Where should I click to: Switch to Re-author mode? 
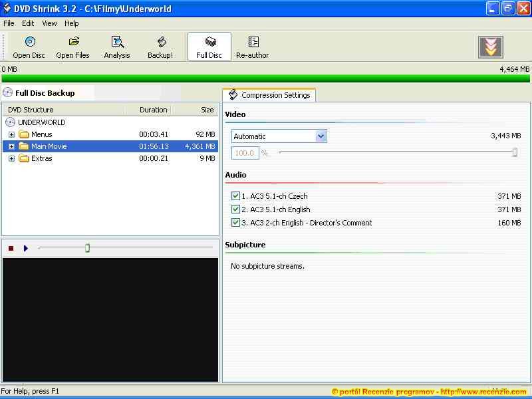pyautogui.click(x=253, y=47)
